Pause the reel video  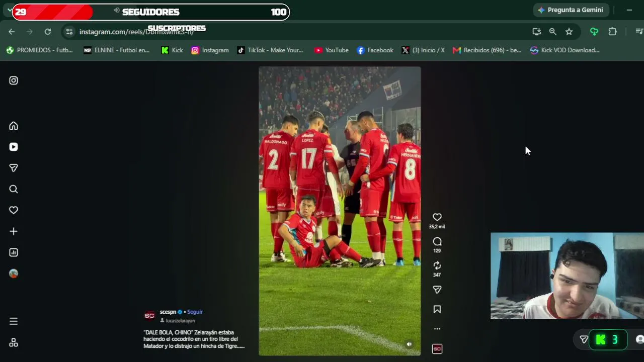tap(340, 211)
